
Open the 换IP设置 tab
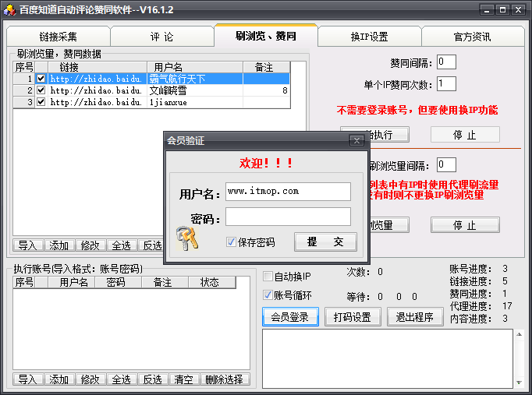pyautogui.click(x=369, y=37)
